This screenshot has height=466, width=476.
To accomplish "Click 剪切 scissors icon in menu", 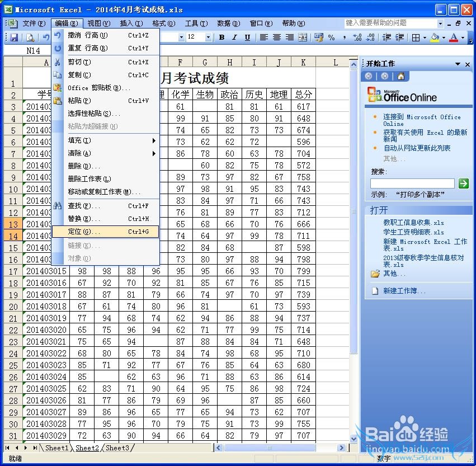I will point(58,62).
